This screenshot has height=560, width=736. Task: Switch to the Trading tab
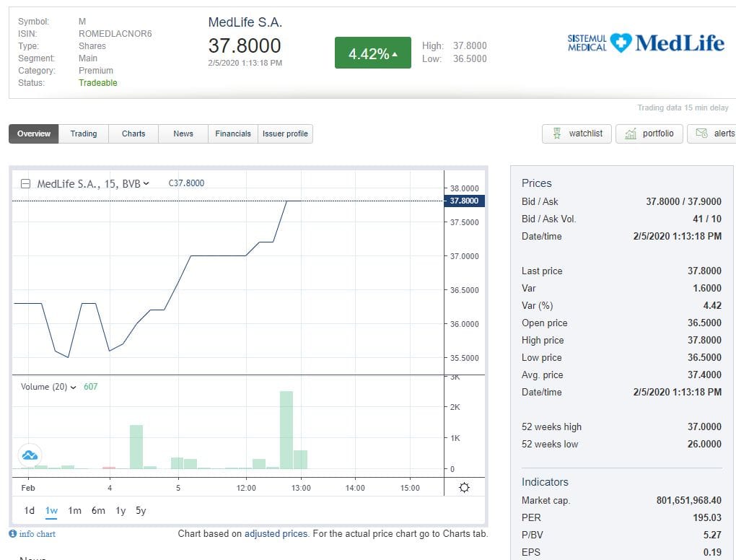click(x=84, y=134)
